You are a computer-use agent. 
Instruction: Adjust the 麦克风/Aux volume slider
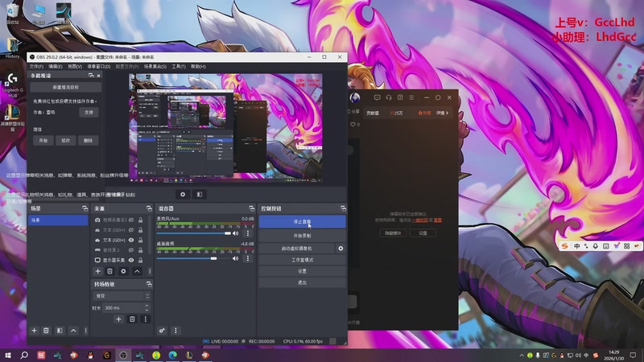[194, 233]
